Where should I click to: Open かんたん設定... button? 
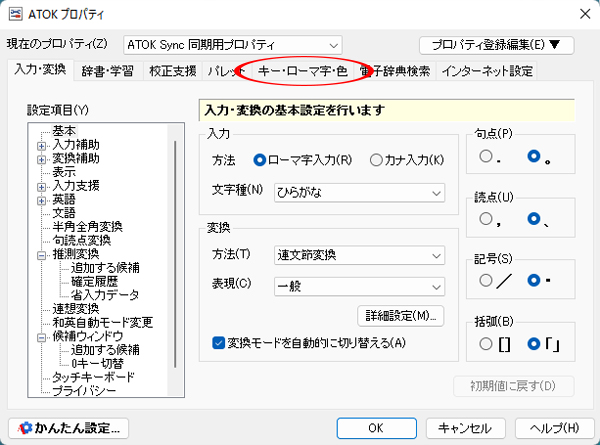tap(68, 428)
